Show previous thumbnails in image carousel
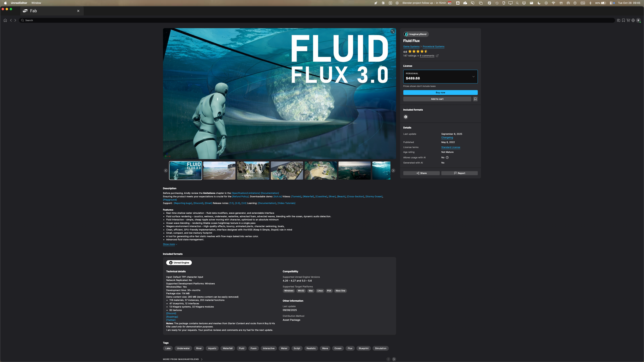 click(166, 171)
